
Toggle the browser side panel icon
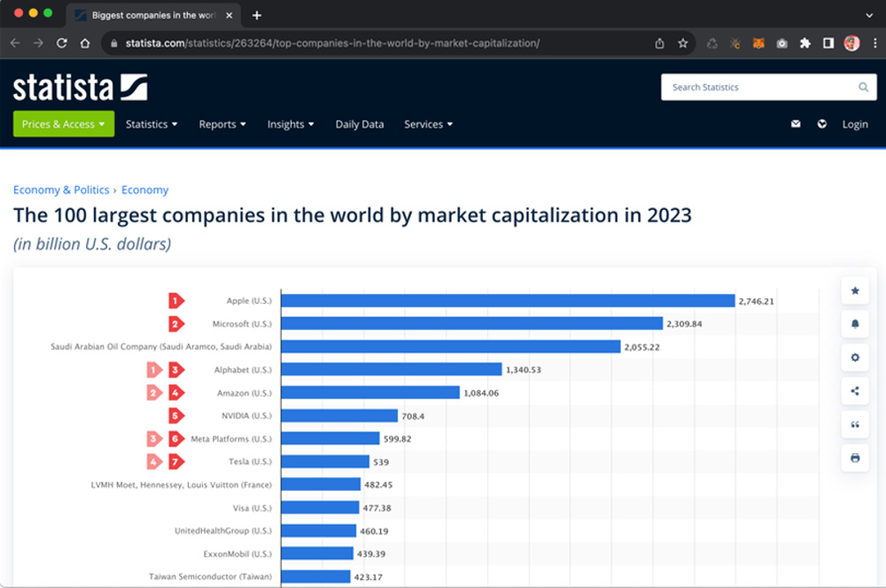point(828,43)
